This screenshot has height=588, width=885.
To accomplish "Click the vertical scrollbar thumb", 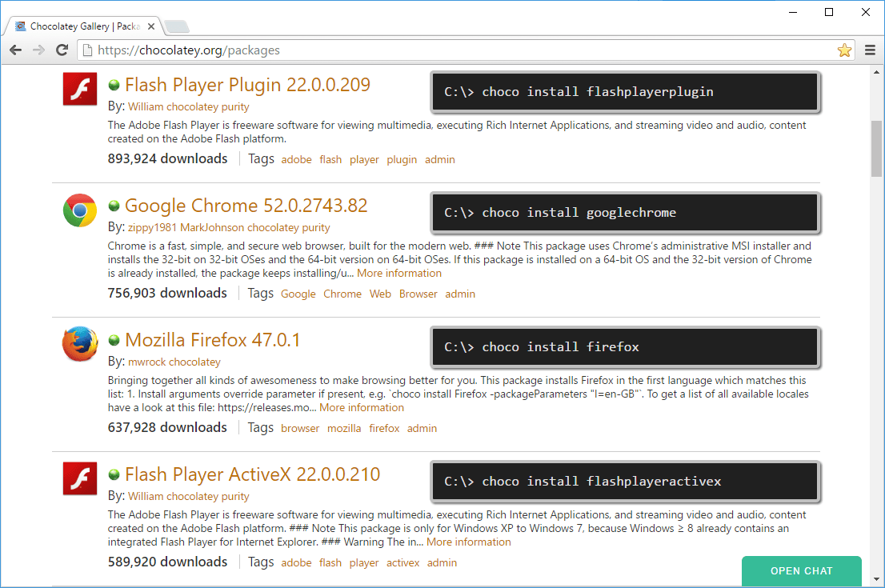I will click(876, 149).
